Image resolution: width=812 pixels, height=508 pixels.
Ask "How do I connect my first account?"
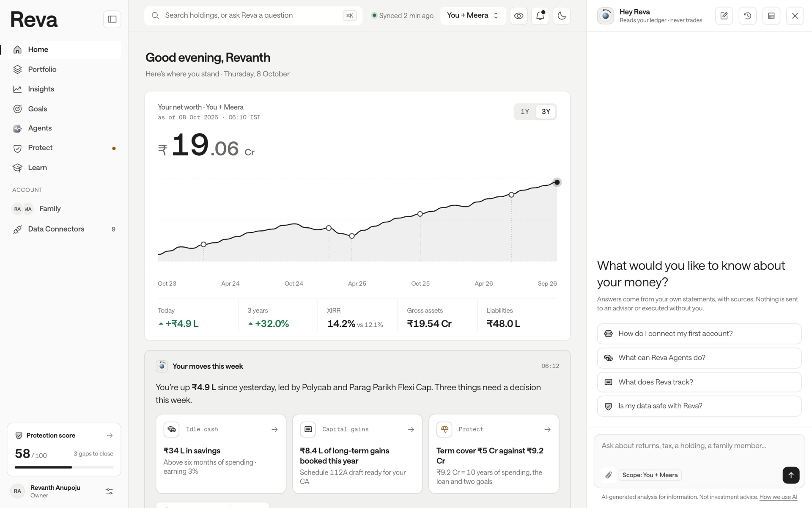(x=699, y=334)
